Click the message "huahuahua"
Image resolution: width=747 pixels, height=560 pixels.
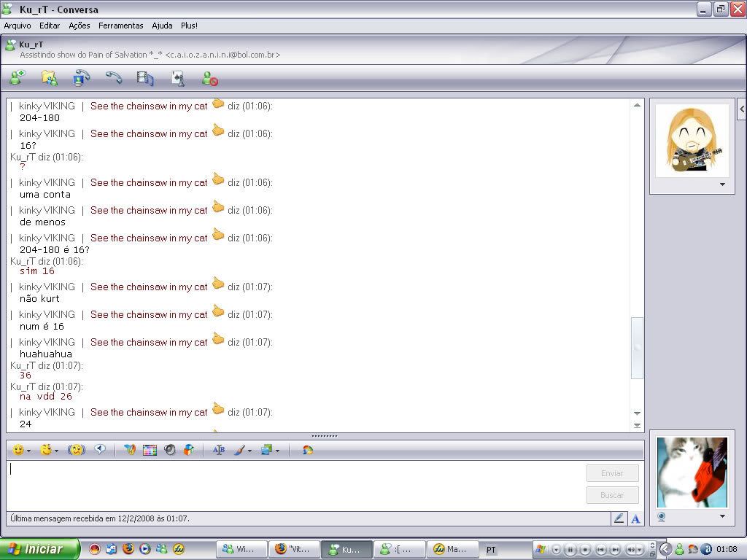click(x=46, y=354)
